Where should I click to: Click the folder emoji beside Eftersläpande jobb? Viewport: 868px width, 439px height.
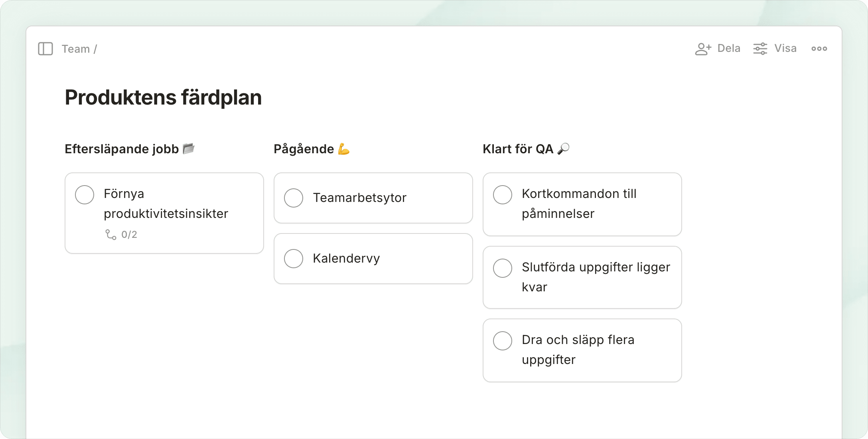pos(188,149)
